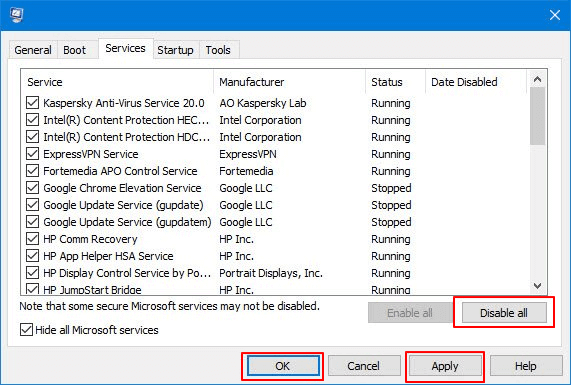
Task: Toggle Intel Content Protection HEC service checkbox
Action: pyautogui.click(x=32, y=120)
